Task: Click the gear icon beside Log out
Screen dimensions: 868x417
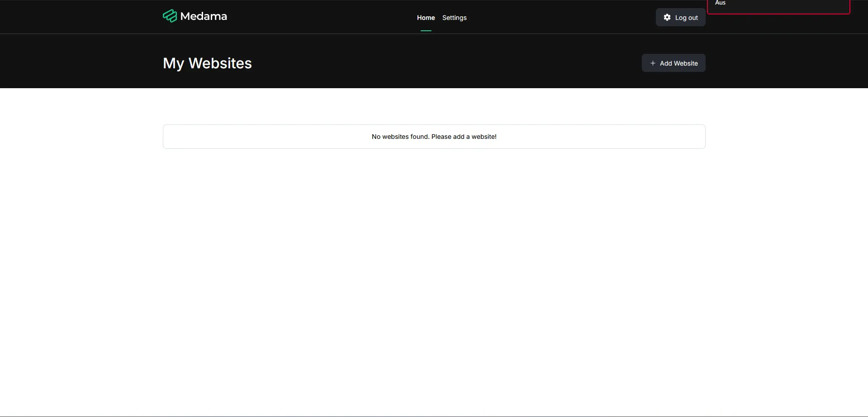Action: pos(667,17)
